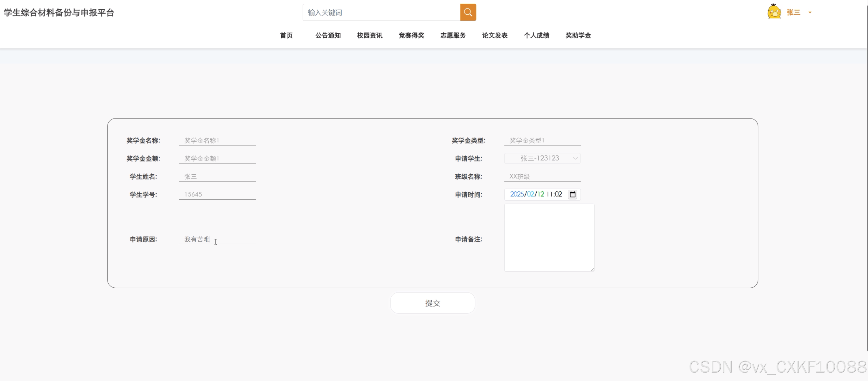Click the duck avatar picture
The height and width of the screenshot is (381, 868).
click(774, 12)
